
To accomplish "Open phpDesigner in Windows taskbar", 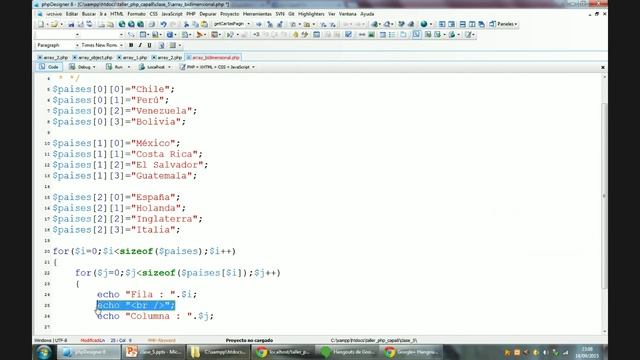I will click(x=89, y=351).
